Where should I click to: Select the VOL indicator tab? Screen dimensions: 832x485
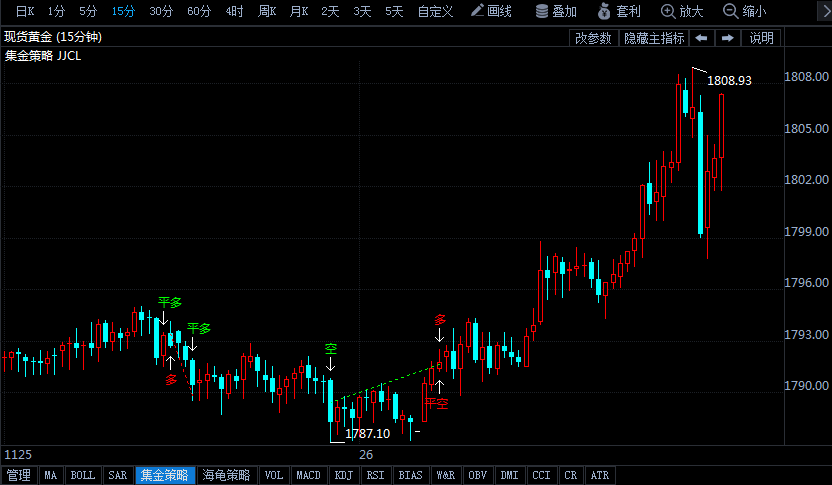274,475
